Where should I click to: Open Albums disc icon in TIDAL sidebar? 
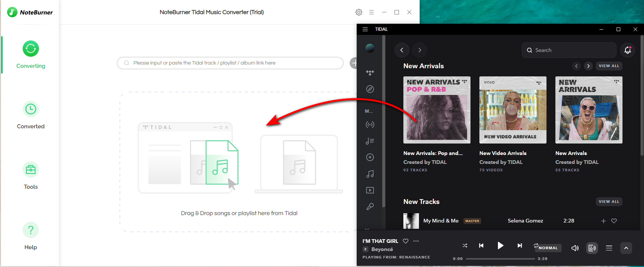(x=370, y=157)
